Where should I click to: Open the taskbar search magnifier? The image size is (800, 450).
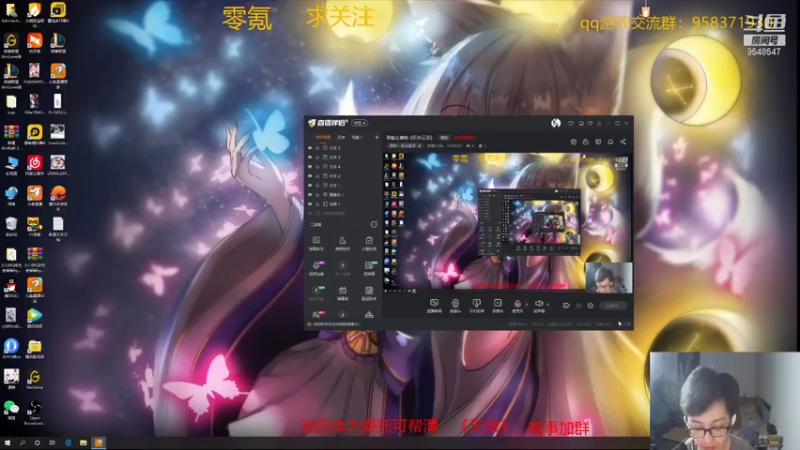click(x=22, y=443)
